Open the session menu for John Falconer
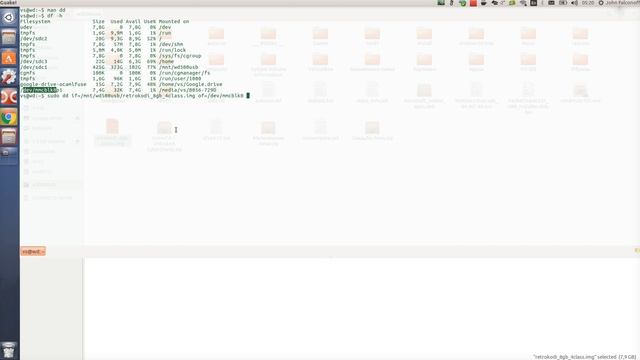The image size is (640, 360). [x=618, y=3]
